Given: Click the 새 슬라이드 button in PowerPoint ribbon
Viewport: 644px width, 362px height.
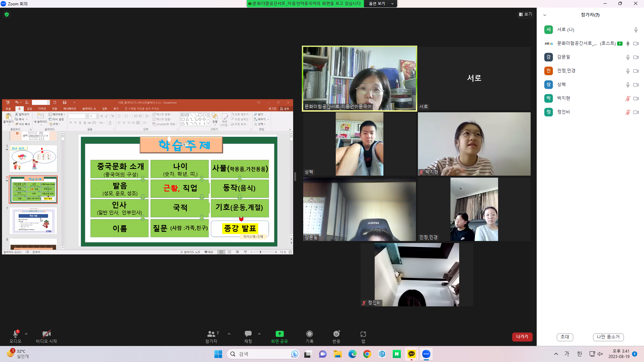Looking at the screenshot, I should [40, 118].
